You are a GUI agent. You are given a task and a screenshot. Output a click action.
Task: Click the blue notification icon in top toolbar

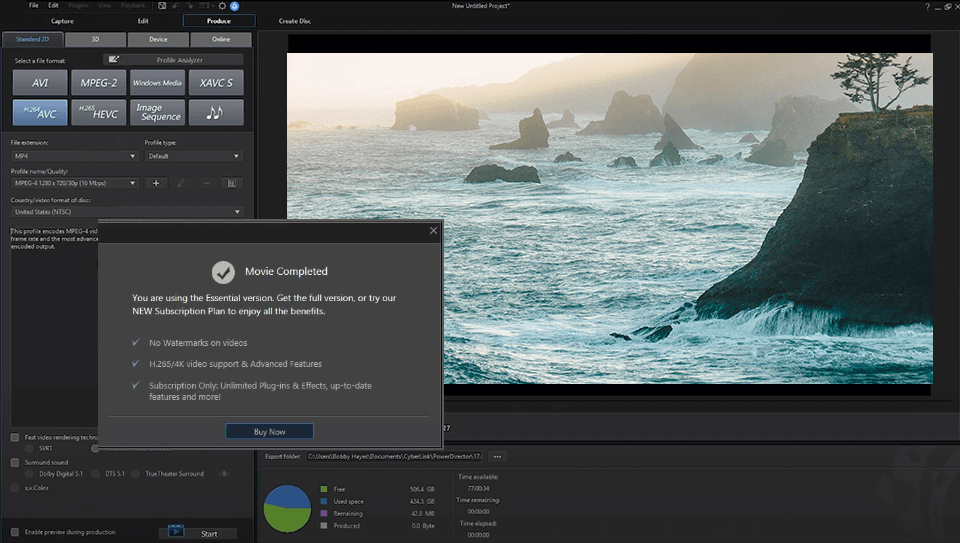(234, 6)
